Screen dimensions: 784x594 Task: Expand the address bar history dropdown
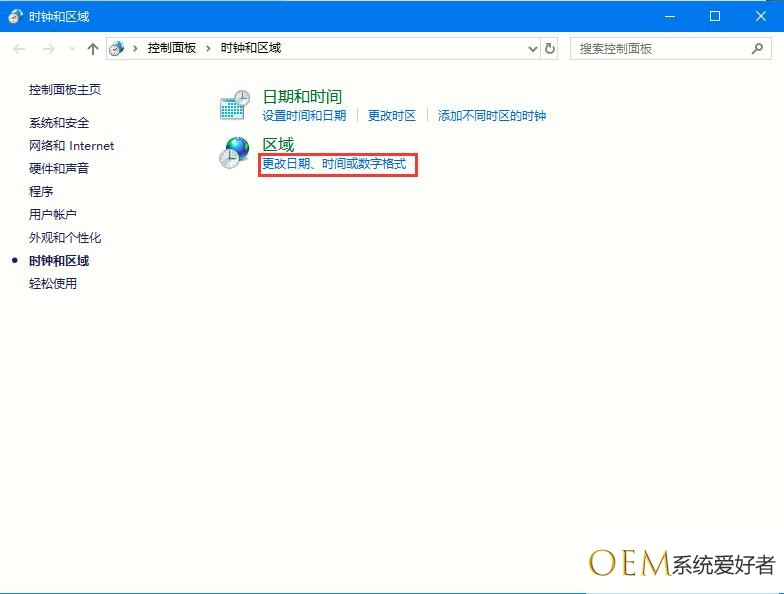(532, 48)
